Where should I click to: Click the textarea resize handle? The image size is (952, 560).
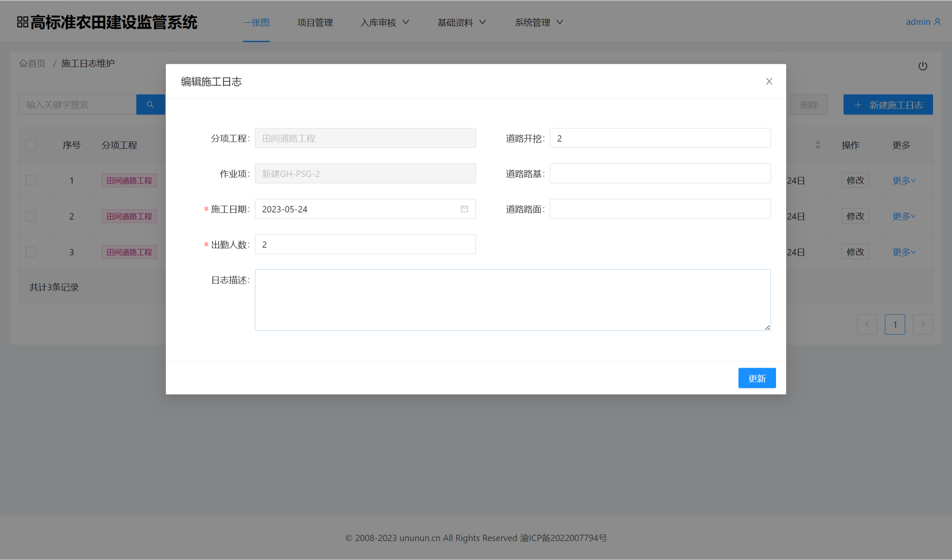(x=767, y=327)
